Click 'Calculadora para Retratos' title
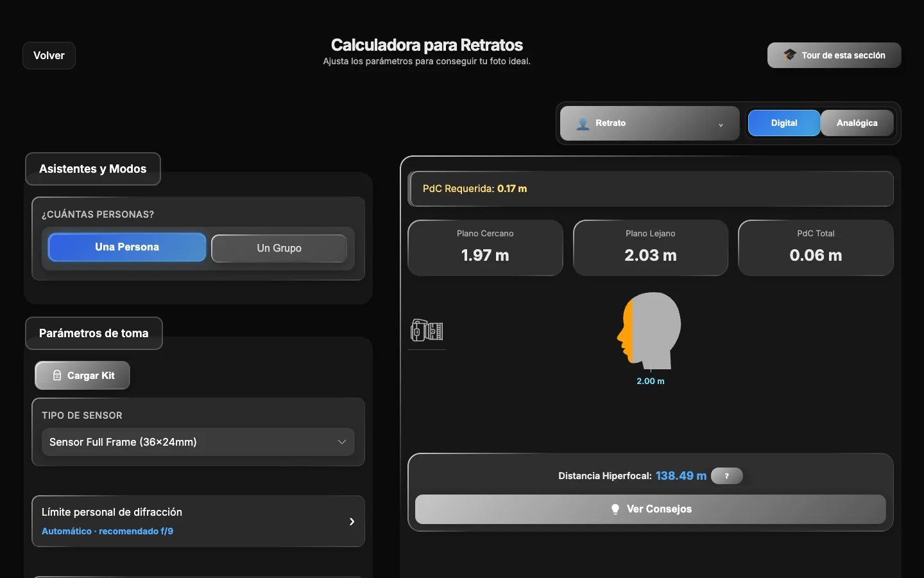924x578 pixels. click(427, 45)
